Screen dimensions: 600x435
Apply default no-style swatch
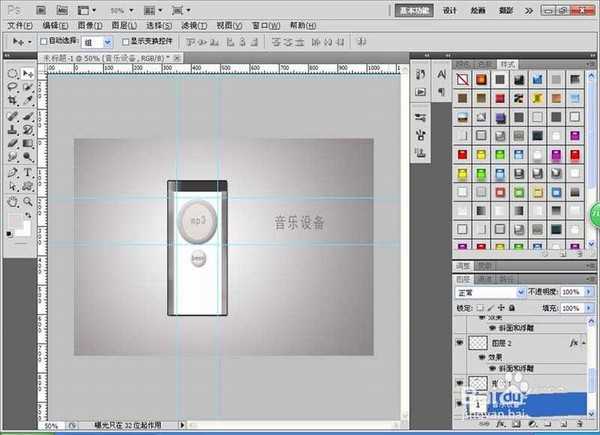(462, 79)
